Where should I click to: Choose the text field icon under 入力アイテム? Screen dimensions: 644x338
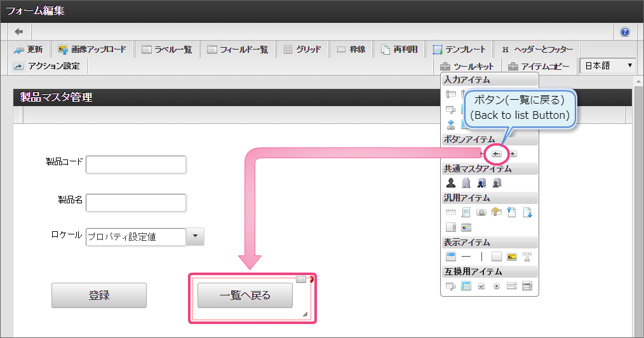tap(451, 95)
